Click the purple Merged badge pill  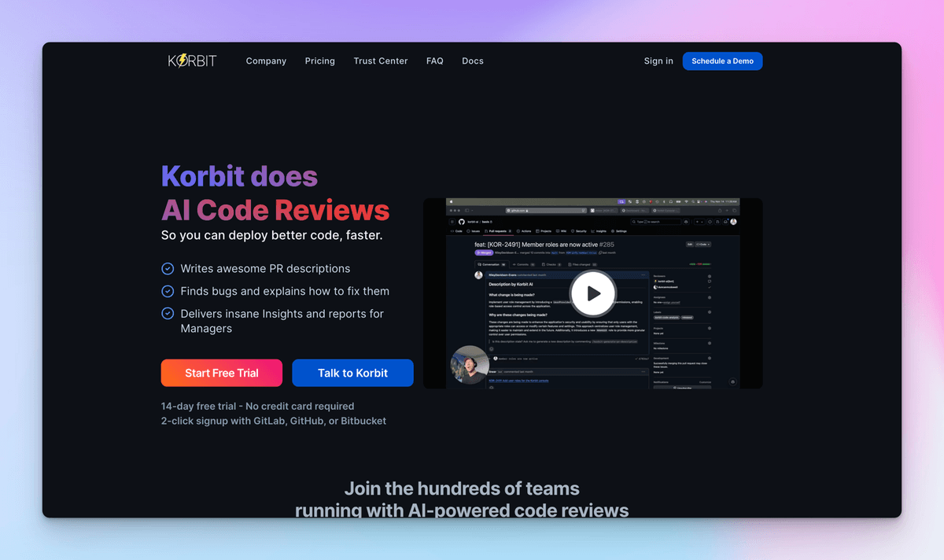[483, 252]
